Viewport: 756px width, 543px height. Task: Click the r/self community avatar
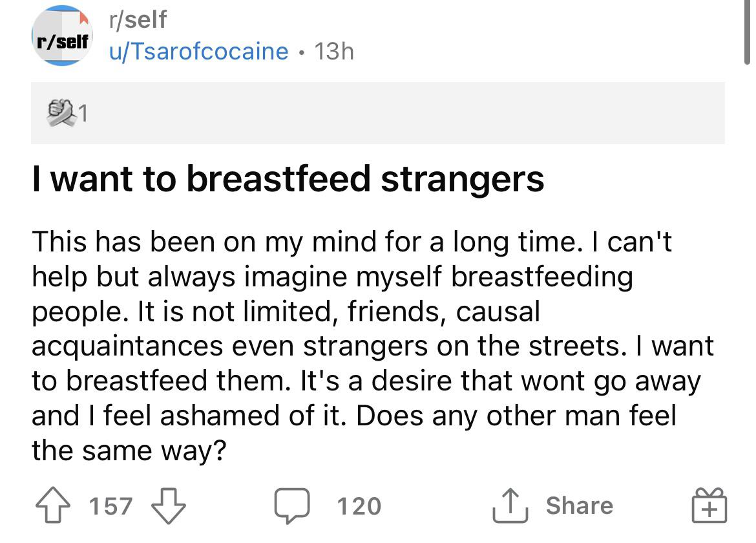coord(62,37)
